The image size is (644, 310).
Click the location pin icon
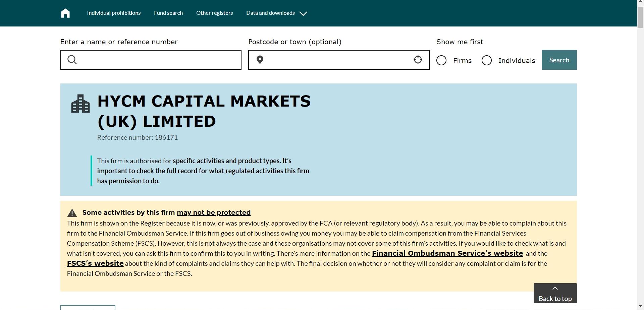click(x=260, y=60)
